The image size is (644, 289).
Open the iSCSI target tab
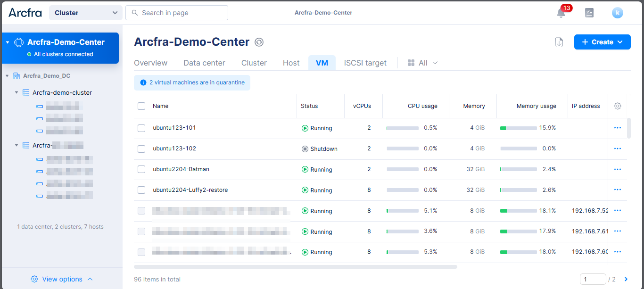point(365,63)
